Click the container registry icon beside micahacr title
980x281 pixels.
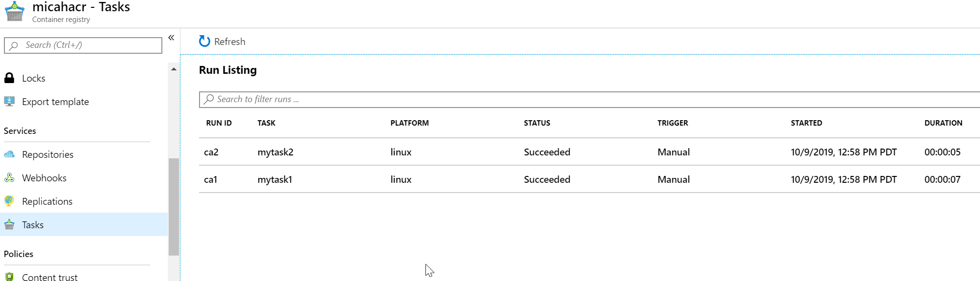tap(15, 12)
